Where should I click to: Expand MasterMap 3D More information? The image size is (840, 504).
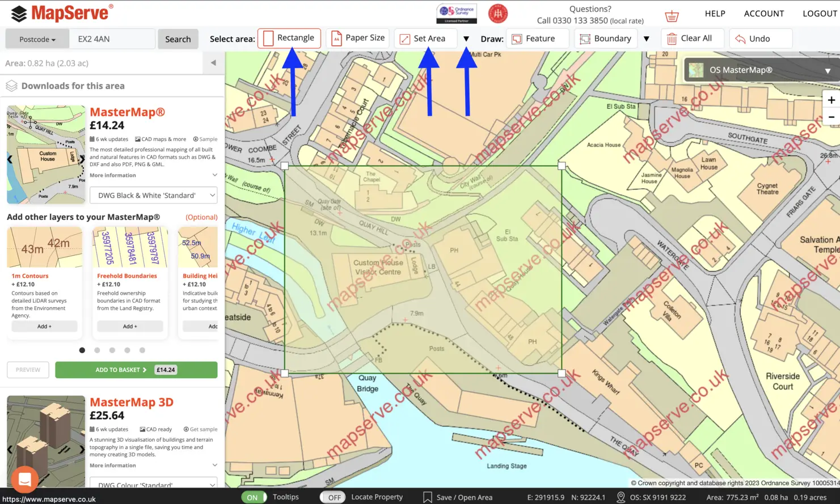pos(154,465)
